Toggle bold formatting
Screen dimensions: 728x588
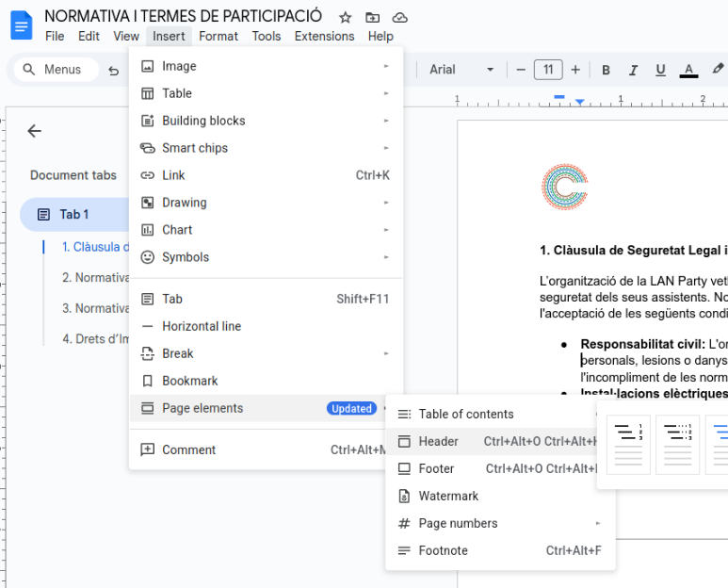pyautogui.click(x=606, y=70)
